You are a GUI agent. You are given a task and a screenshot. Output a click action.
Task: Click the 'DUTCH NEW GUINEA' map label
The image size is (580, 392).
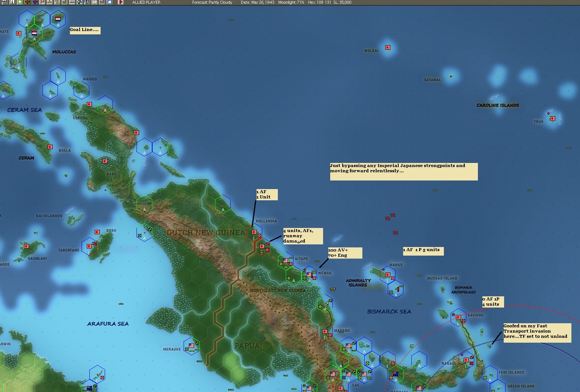pos(206,233)
